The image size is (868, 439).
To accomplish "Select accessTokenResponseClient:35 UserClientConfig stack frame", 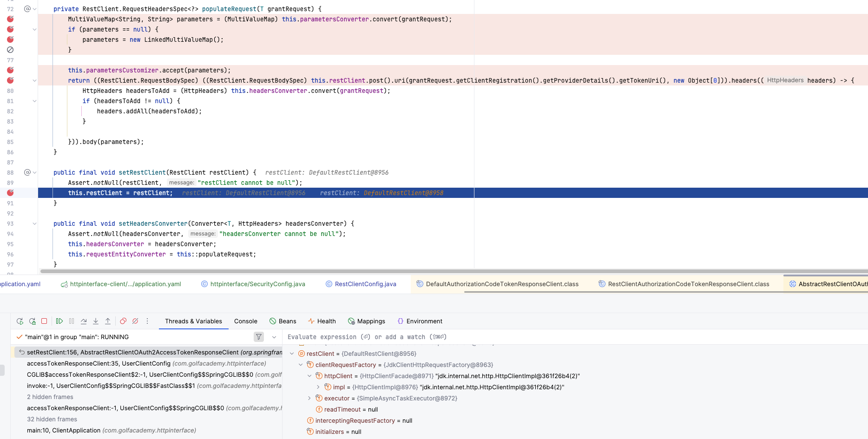I will coord(146,363).
